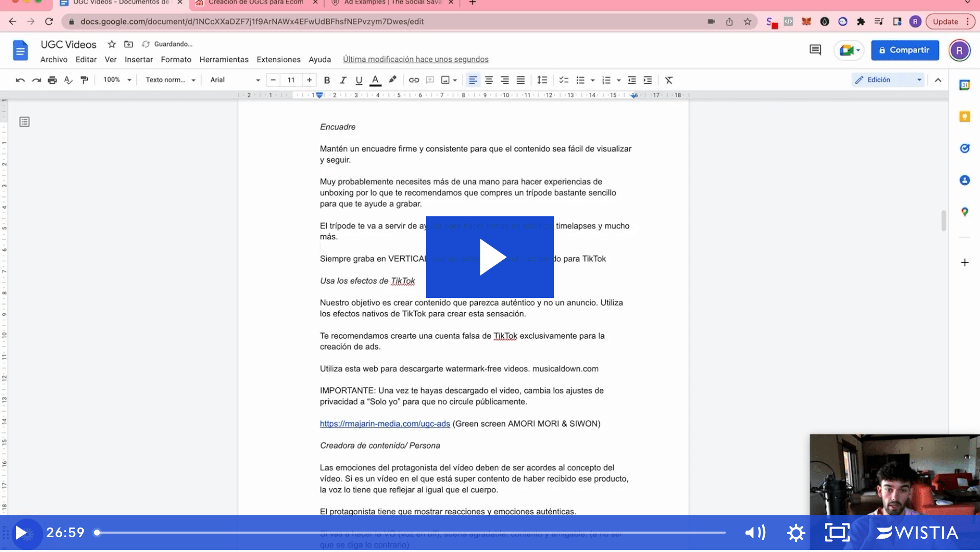Open Google Tasks side panel

click(965, 148)
